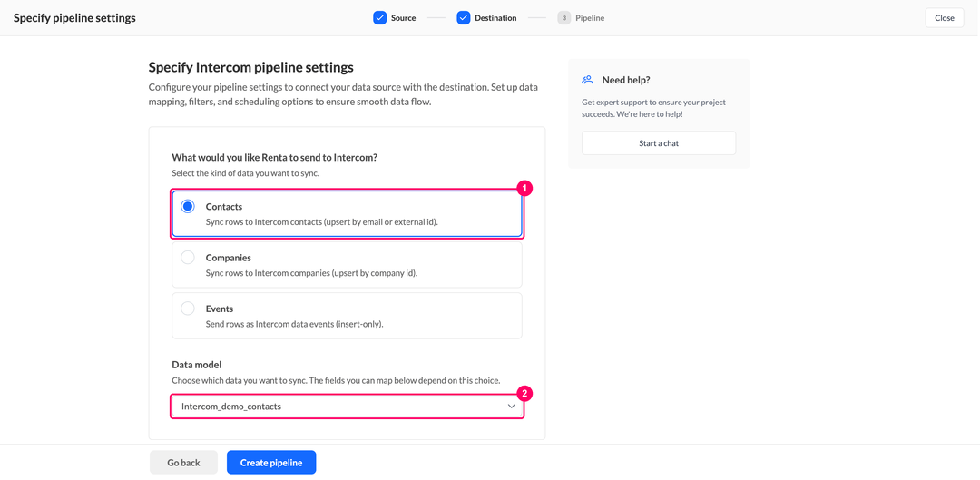This screenshot has height=480, width=980.
Task: Go to the Destination step
Action: [487, 18]
